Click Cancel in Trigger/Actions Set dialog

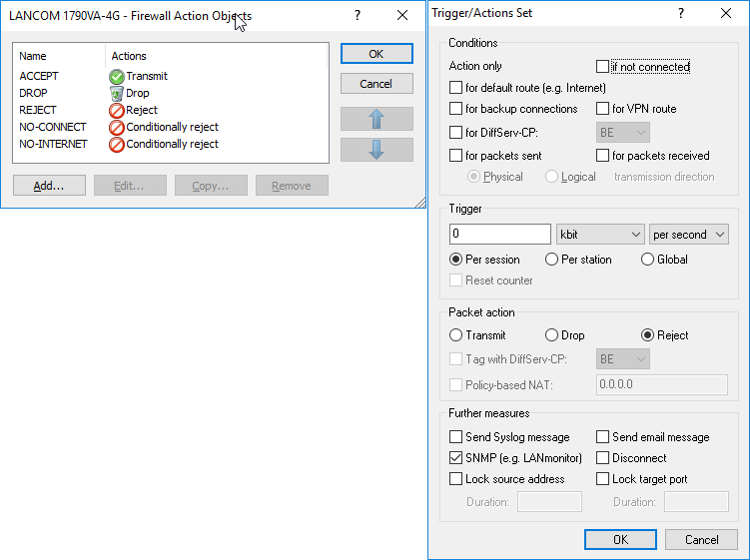point(701,539)
